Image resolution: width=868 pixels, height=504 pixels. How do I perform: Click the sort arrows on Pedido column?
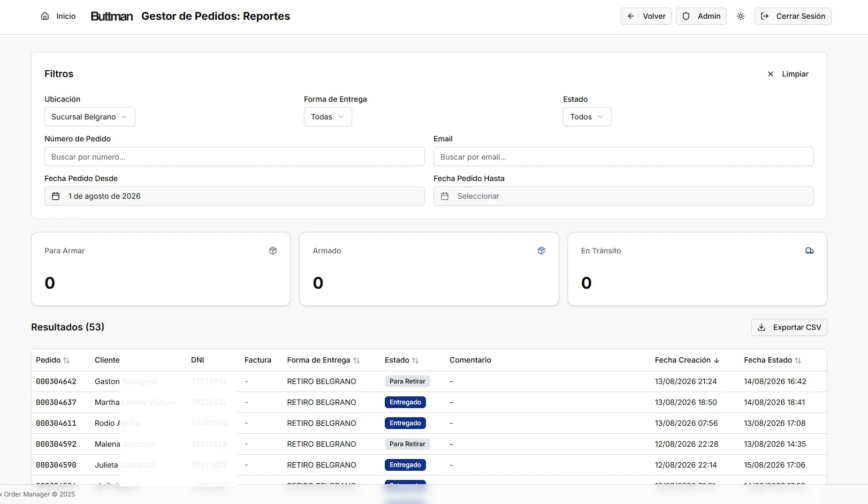pos(66,360)
